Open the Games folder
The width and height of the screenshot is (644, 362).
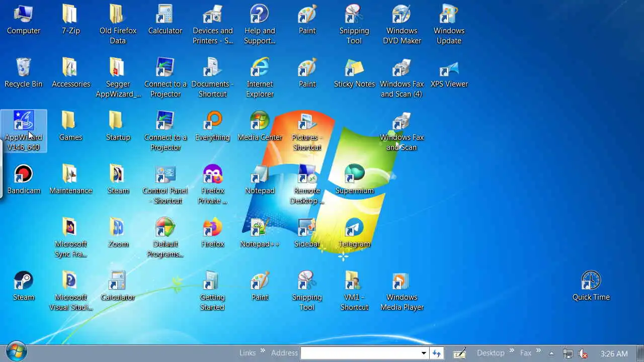(x=71, y=127)
